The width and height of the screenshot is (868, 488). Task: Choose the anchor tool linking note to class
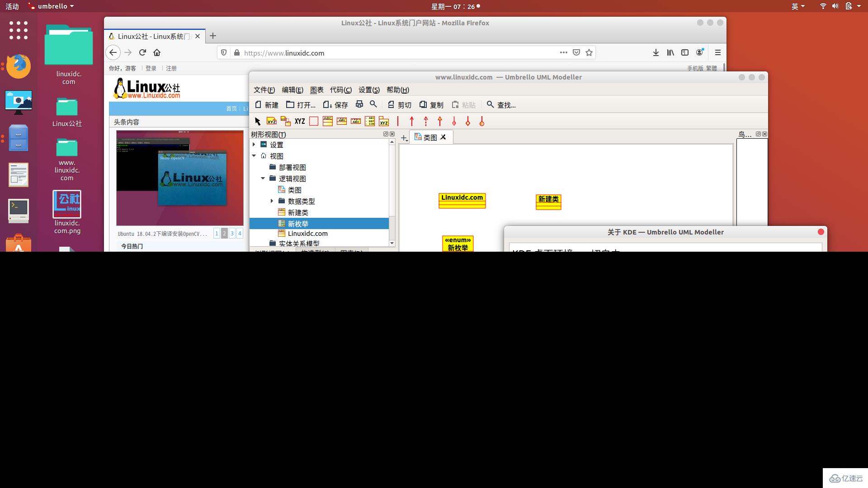click(286, 121)
